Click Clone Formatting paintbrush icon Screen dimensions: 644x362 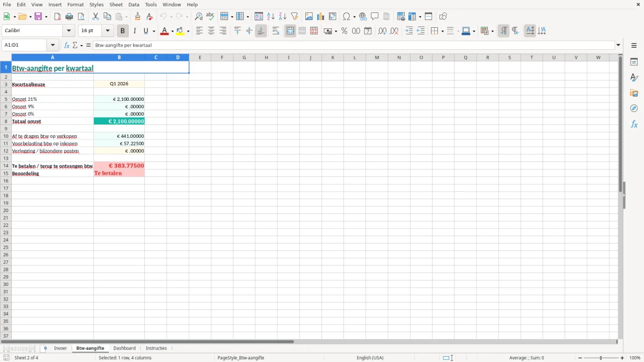coord(137,17)
